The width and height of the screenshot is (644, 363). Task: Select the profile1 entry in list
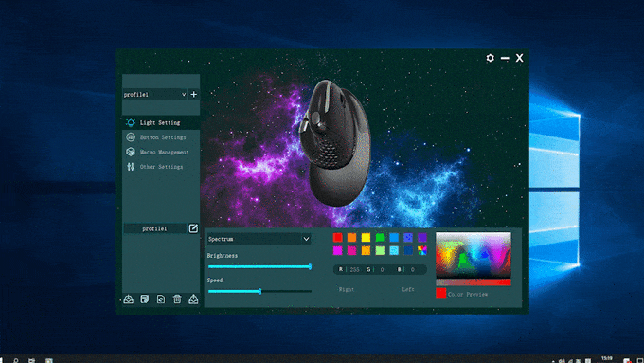click(x=154, y=228)
